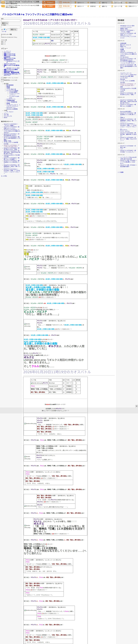Viewport: 138px width, 644px height.
Task: Open フラッシュゲーム @Wiki Port link
Action: click(x=128, y=75)
